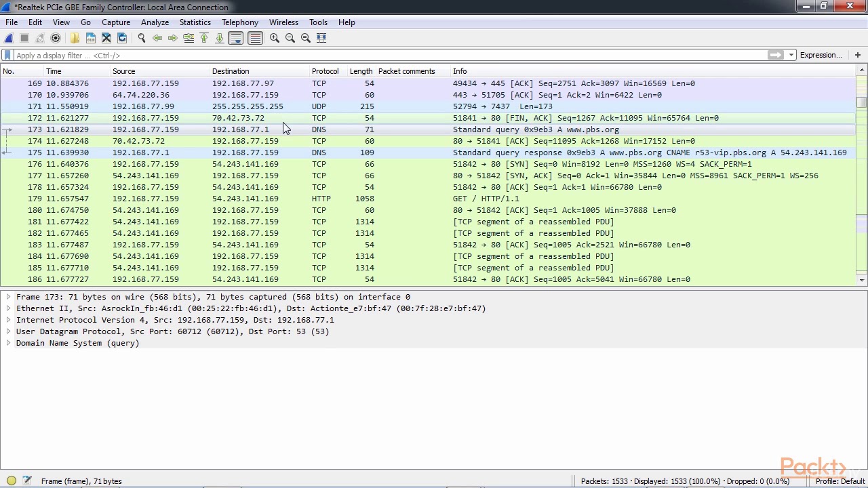Select packet 175 DNS query response

click(429, 152)
